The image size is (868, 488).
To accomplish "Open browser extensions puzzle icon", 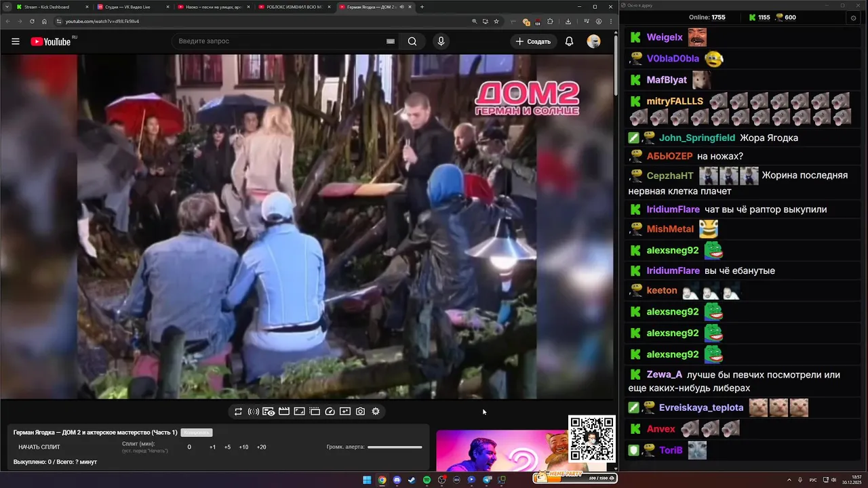I will [550, 21].
